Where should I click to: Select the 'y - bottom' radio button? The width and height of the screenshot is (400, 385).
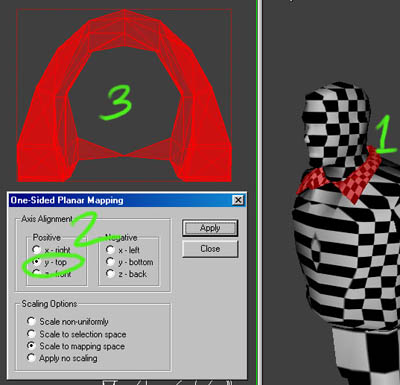pyautogui.click(x=110, y=262)
